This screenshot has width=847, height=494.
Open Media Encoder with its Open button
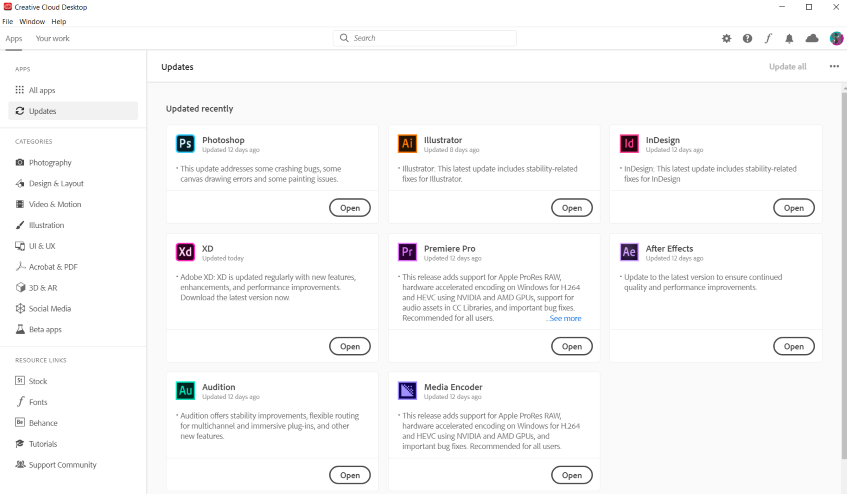(572, 475)
